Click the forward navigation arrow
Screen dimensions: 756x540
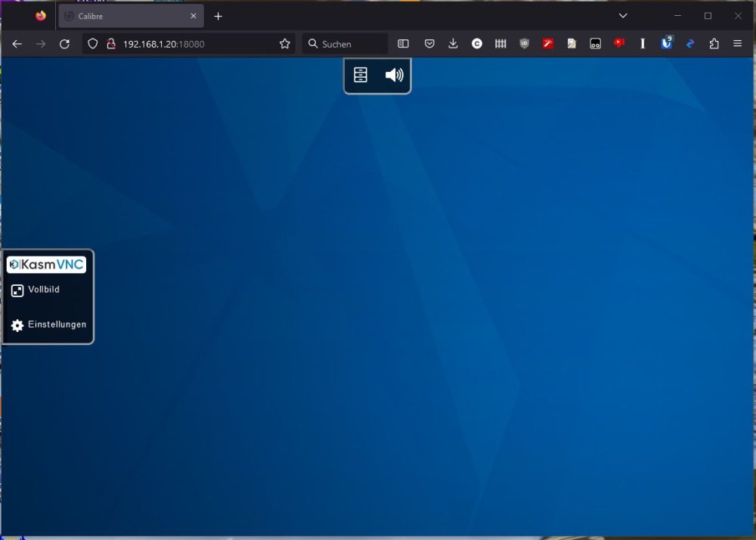pyautogui.click(x=41, y=44)
